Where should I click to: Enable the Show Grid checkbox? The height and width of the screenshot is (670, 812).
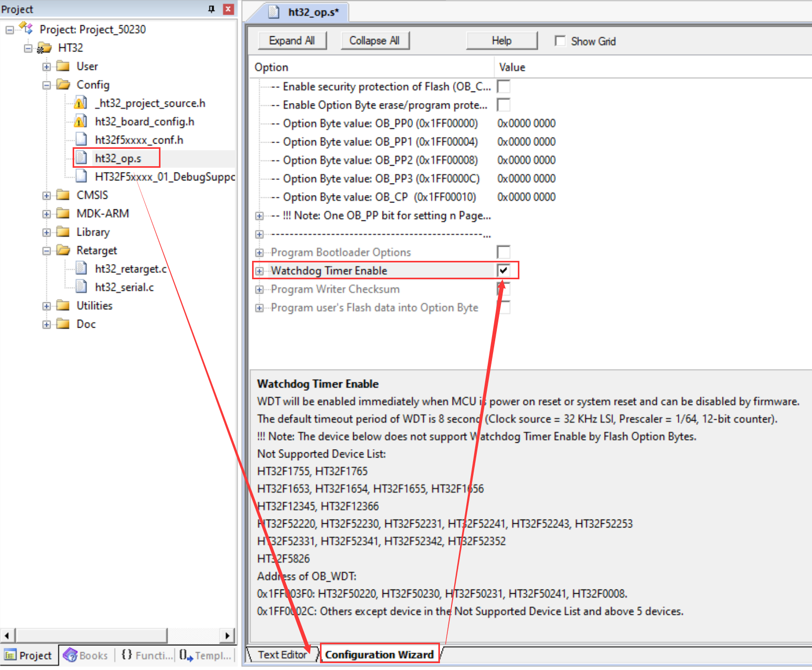pyautogui.click(x=560, y=41)
